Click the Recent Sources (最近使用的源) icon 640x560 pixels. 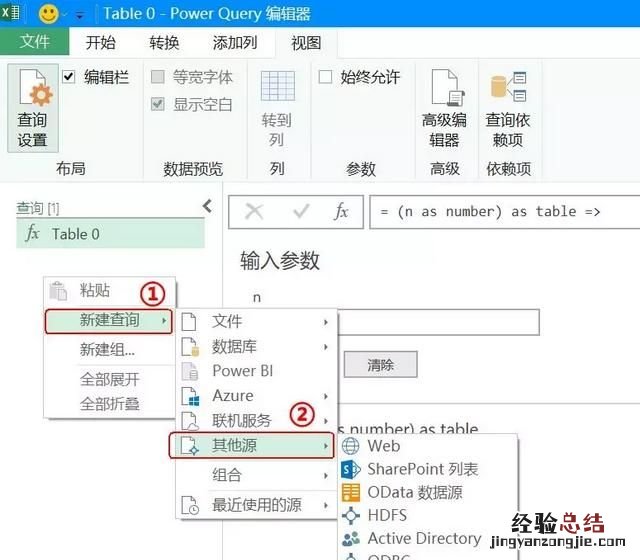tap(190, 505)
